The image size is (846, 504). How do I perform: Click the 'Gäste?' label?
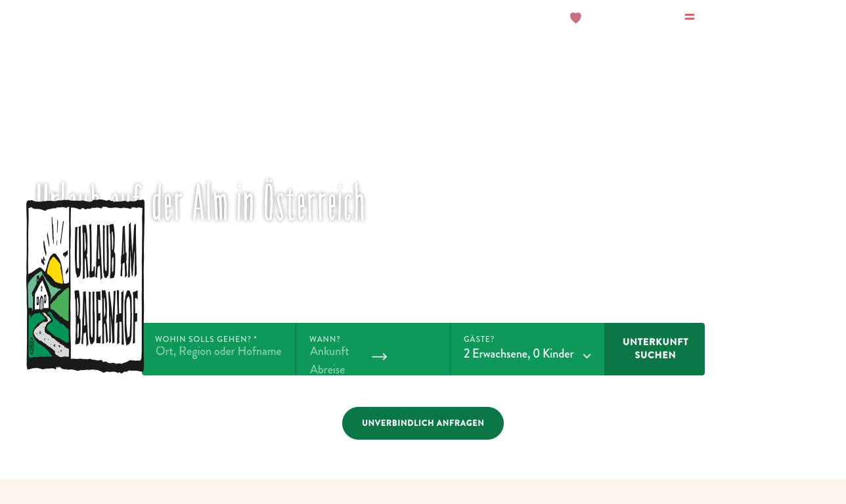[479, 339]
